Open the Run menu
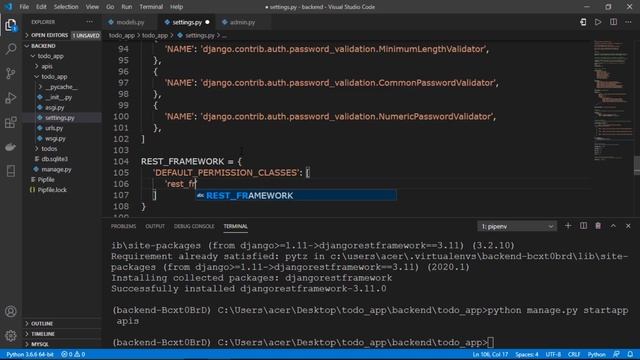 coord(127,7)
